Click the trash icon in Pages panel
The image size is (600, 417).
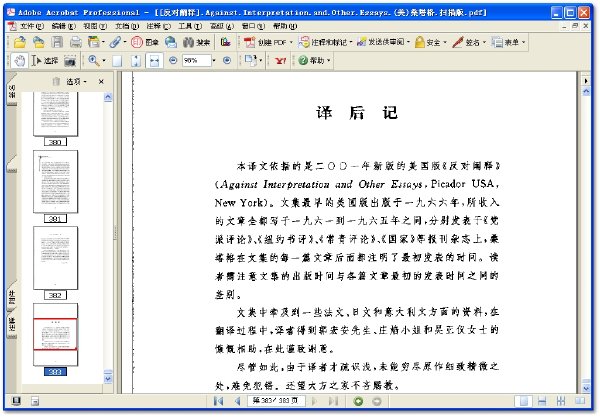click(56, 81)
